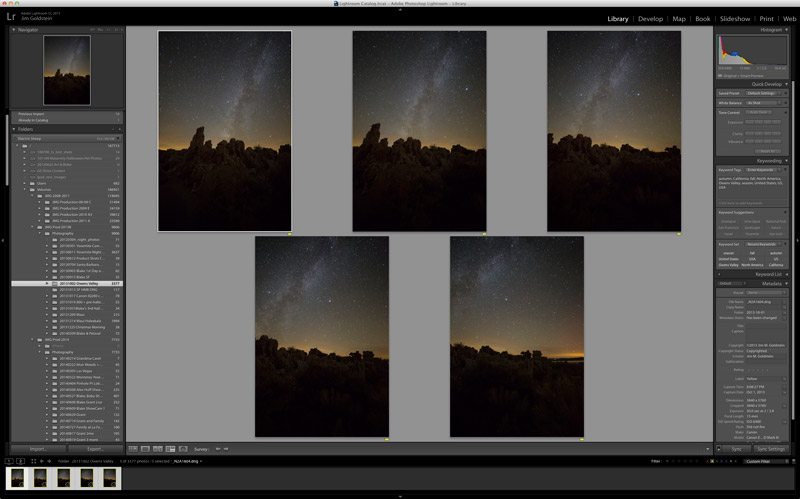Select the 20131002 Owens Valley folder
Screen dimensions: 800x499
[x=67, y=283]
